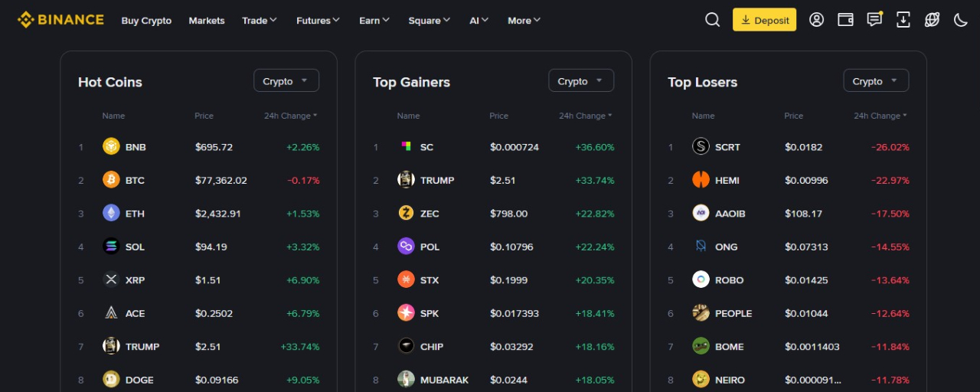The height and width of the screenshot is (392, 980).
Task: Open the Hot Coins Crypto dropdown
Action: point(286,81)
